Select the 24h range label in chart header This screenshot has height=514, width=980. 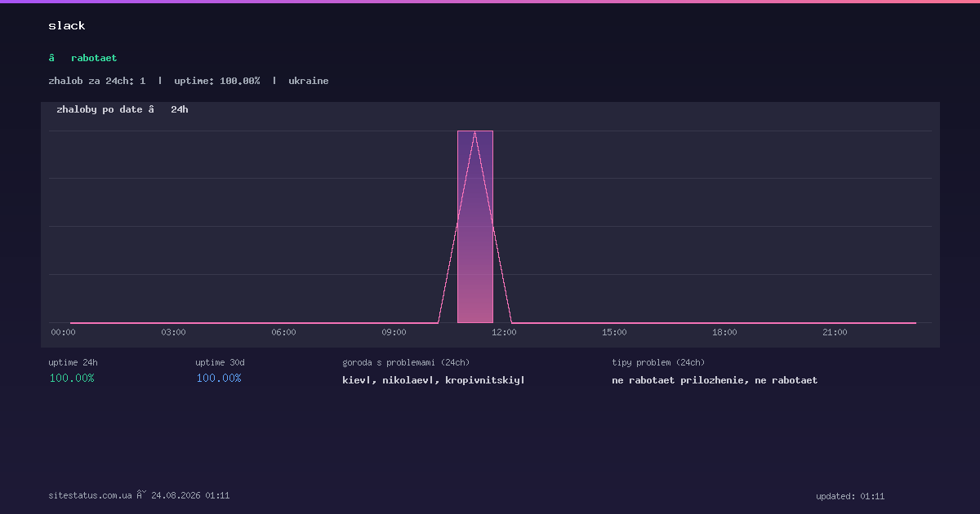click(180, 109)
